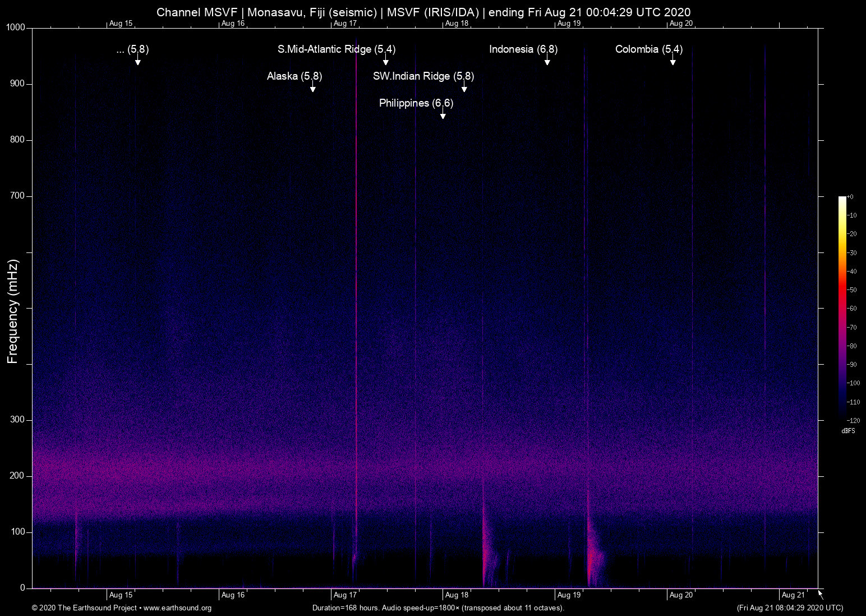Image resolution: width=866 pixels, height=616 pixels.
Task: Select the Philippines (6.6) event label
Action: click(416, 103)
